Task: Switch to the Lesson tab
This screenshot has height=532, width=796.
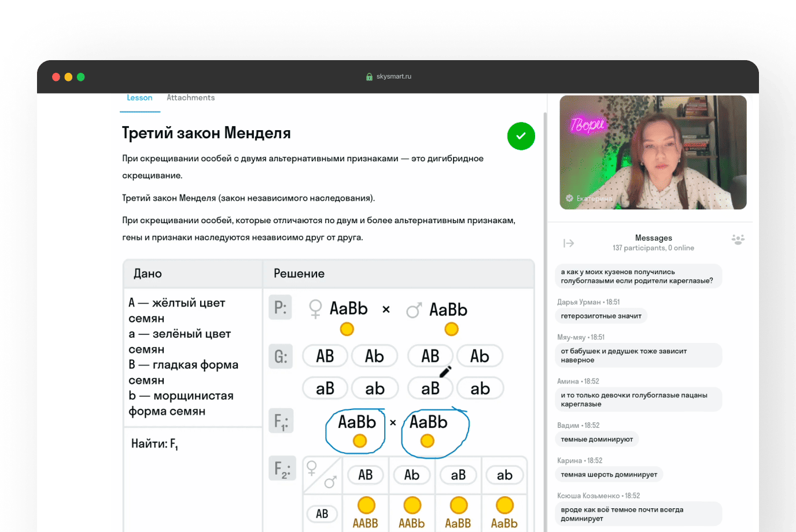Action: pos(139,98)
